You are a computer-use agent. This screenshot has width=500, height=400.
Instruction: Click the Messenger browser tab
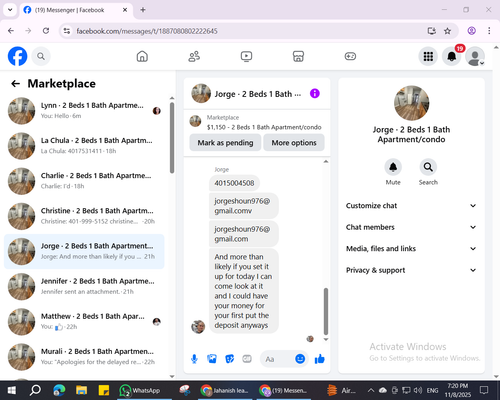(x=76, y=10)
